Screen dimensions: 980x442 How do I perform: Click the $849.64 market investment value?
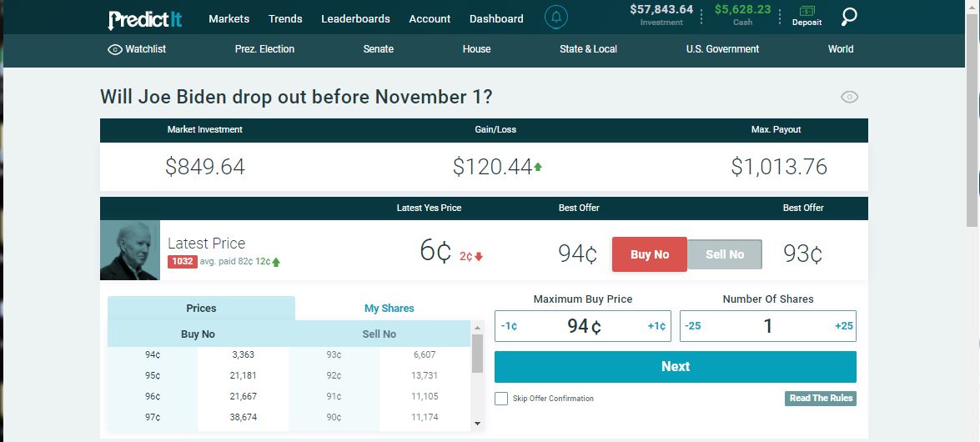click(205, 167)
